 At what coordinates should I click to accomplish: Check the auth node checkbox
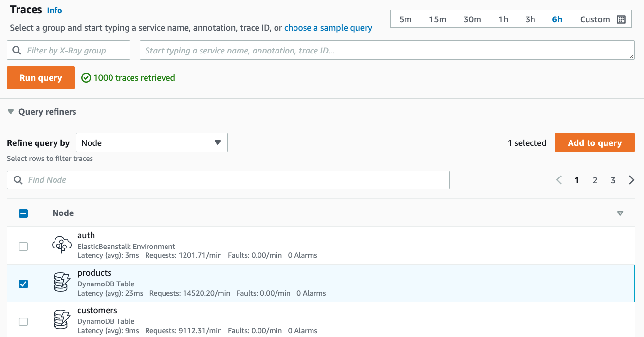[x=23, y=247]
